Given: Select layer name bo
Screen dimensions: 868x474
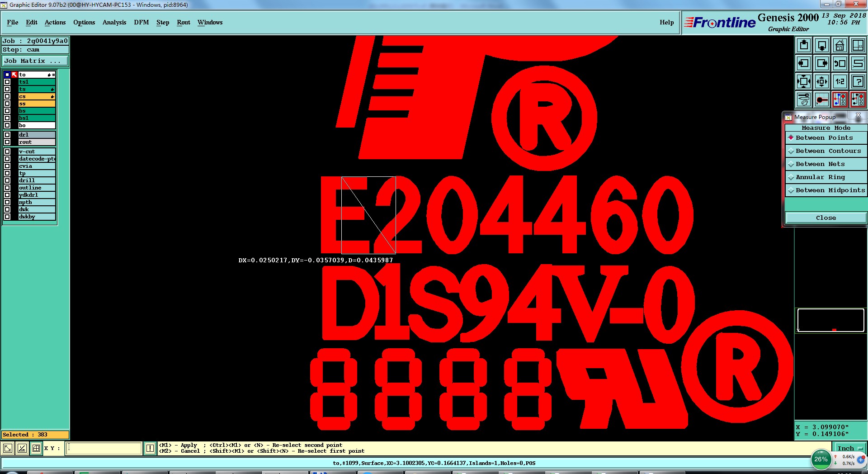Looking at the screenshot, I should click(x=37, y=125).
